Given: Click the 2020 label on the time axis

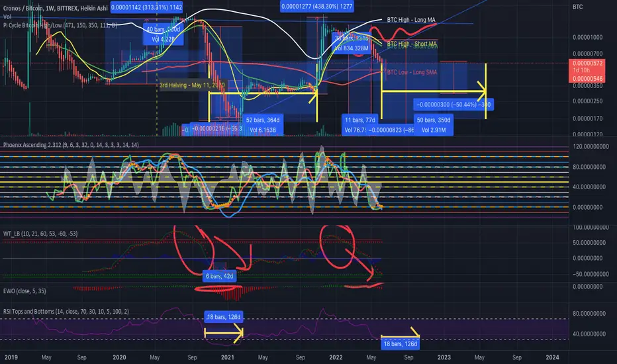Looking at the screenshot, I should pyautogui.click(x=119, y=357).
